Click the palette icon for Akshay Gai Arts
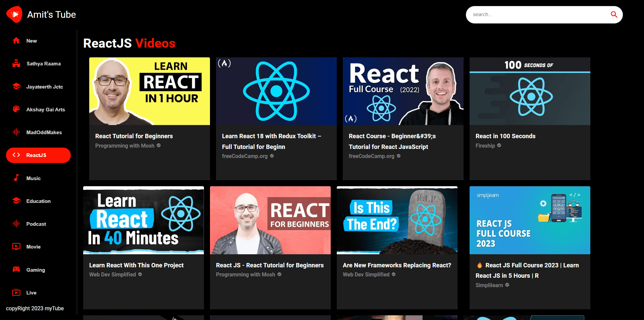Image resolution: width=644 pixels, height=320 pixels. click(x=16, y=109)
